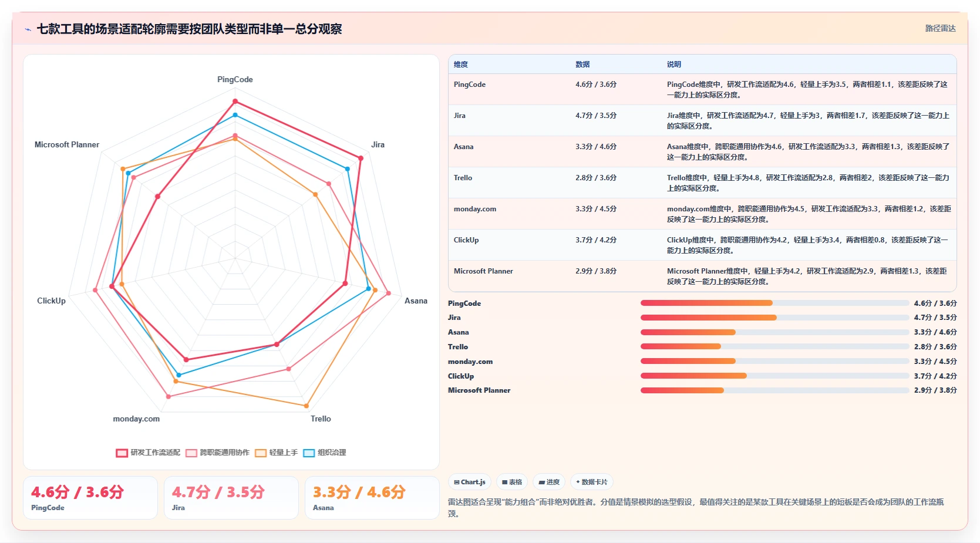980x543 pixels.
Task: Click the Trello bar value 2.8分 / 3.6分
Action: (x=935, y=347)
